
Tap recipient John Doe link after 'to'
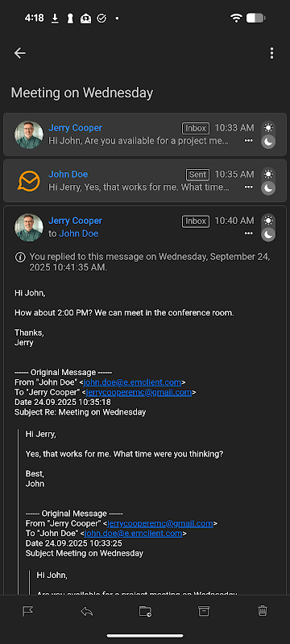click(x=79, y=233)
